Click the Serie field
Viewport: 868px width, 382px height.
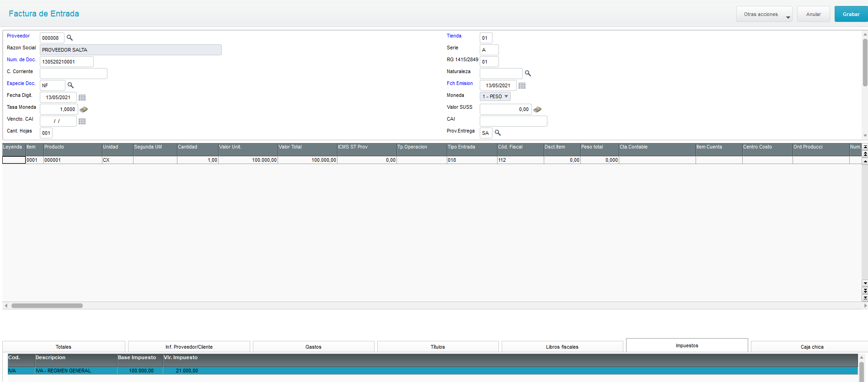pos(489,50)
